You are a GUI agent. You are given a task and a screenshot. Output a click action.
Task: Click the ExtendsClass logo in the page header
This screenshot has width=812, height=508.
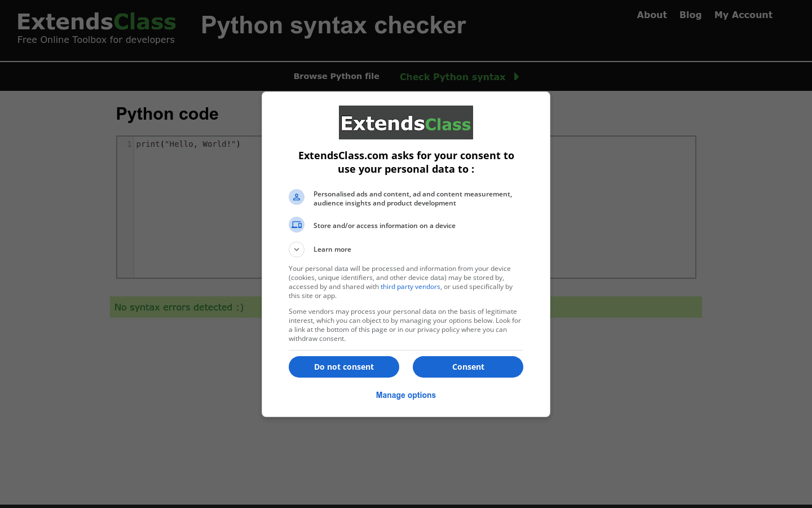(96, 23)
